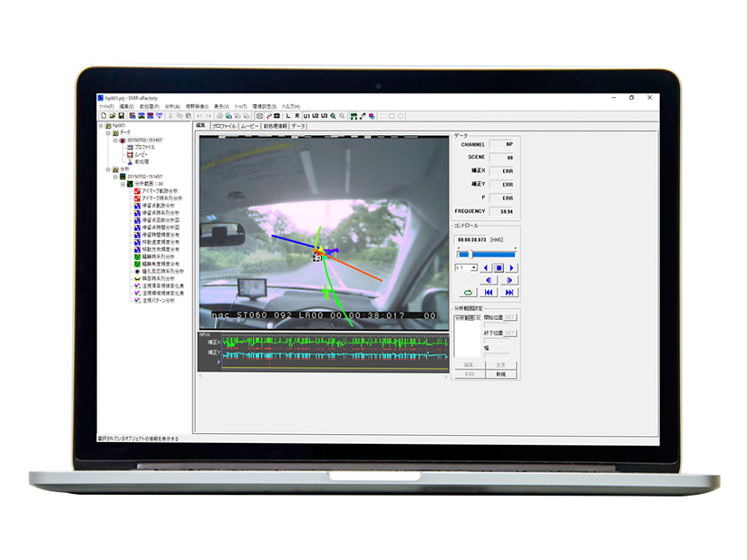
Task: Click the 新規 button in analysis range
Action: point(500,373)
